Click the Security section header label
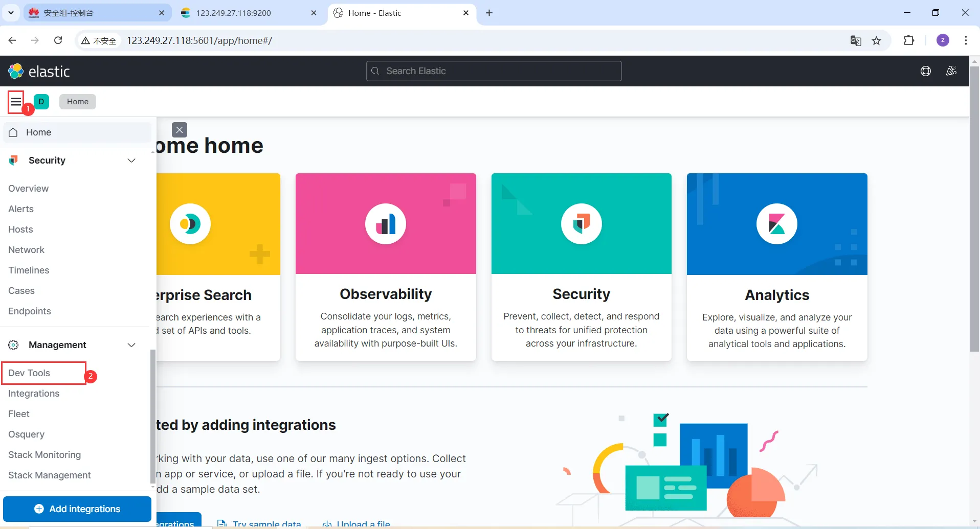 [47, 160]
